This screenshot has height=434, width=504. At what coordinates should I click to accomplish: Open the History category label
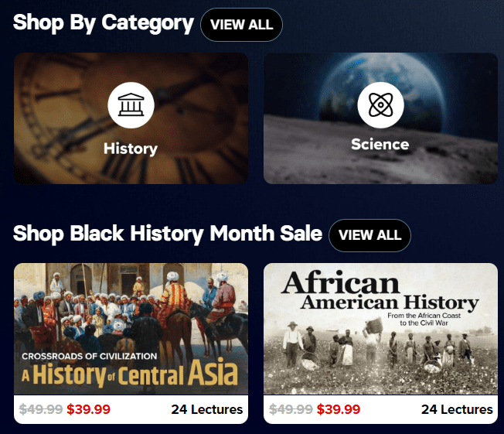131,149
